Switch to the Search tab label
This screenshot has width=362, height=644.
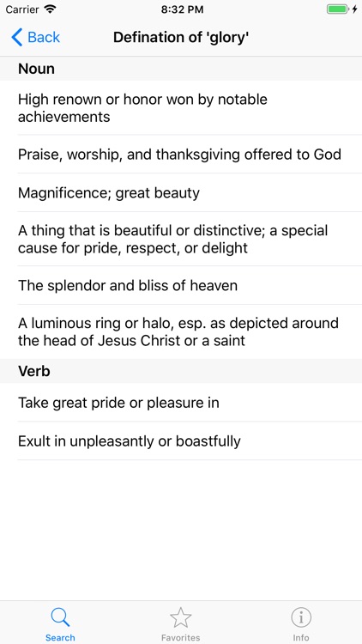(x=60, y=637)
